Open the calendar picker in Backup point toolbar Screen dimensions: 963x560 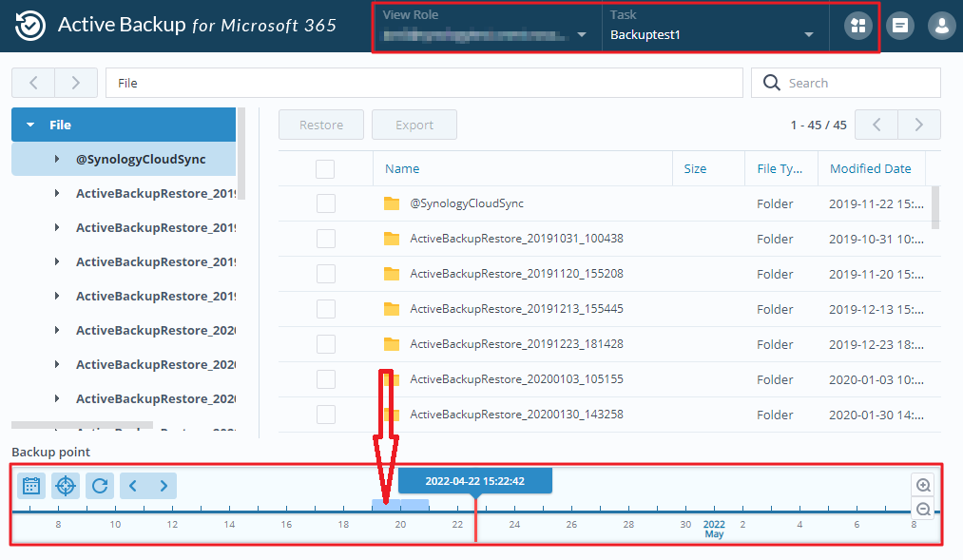pos(31,486)
